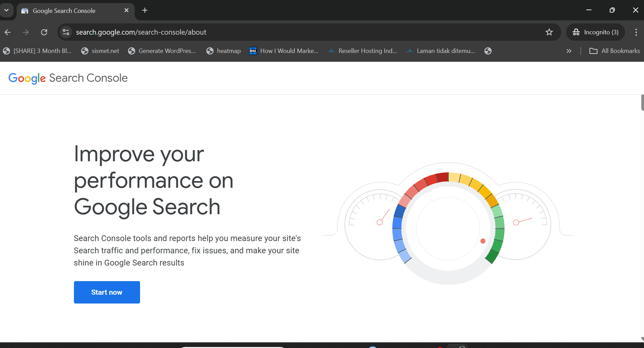
Task: Click the unlabeled globe bookmark icon
Action: tap(488, 51)
